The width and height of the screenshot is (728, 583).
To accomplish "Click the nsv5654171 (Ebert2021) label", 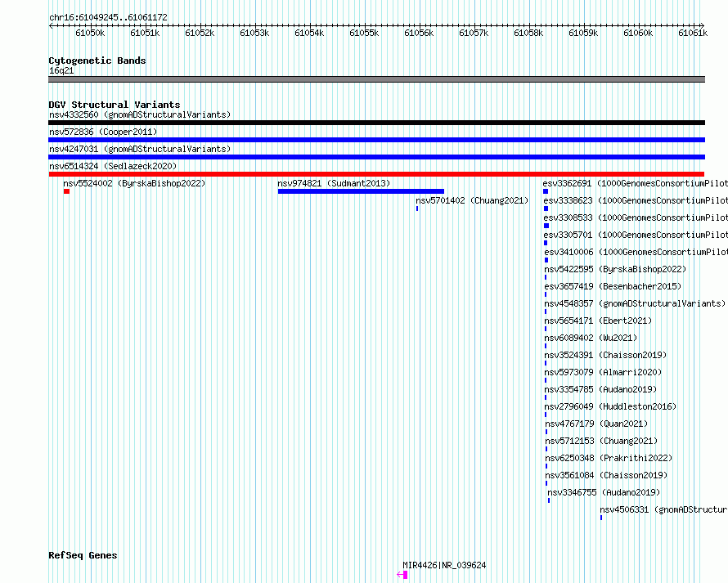I will coord(598,321).
